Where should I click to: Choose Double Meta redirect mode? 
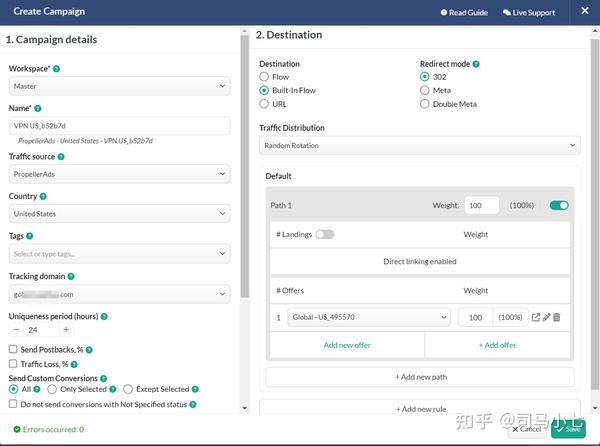tap(424, 104)
